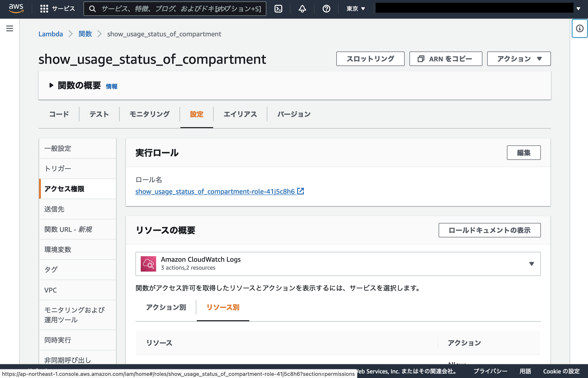Open the サービス grid menu
The width and height of the screenshot is (588, 378).
pos(58,9)
